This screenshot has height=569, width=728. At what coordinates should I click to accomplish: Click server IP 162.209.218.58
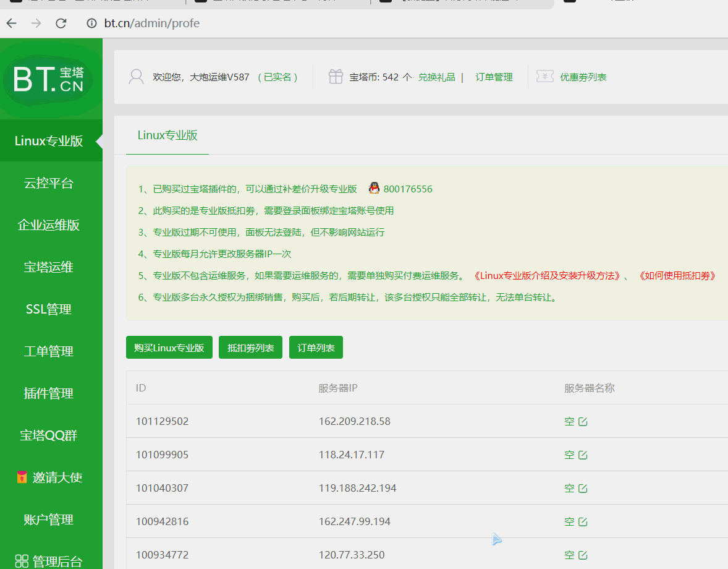click(355, 421)
